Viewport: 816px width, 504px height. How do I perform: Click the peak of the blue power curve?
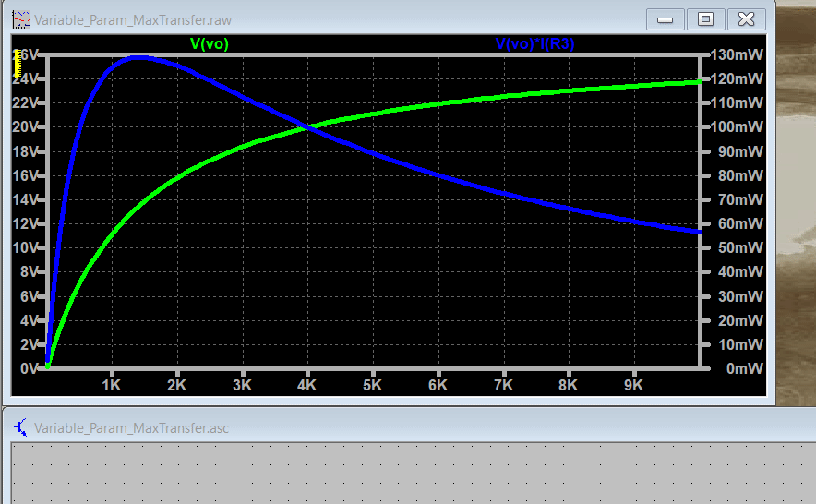138,56
